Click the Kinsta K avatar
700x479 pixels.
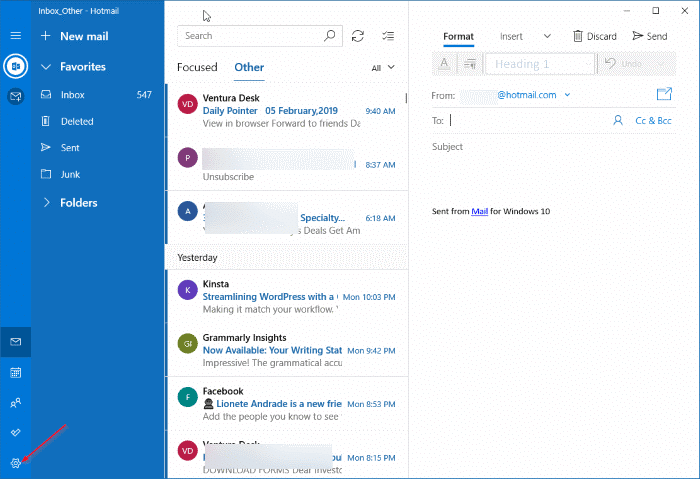click(x=188, y=290)
